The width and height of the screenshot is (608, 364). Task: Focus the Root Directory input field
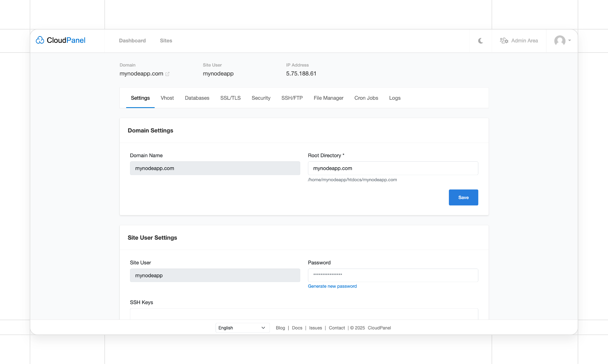[393, 168]
